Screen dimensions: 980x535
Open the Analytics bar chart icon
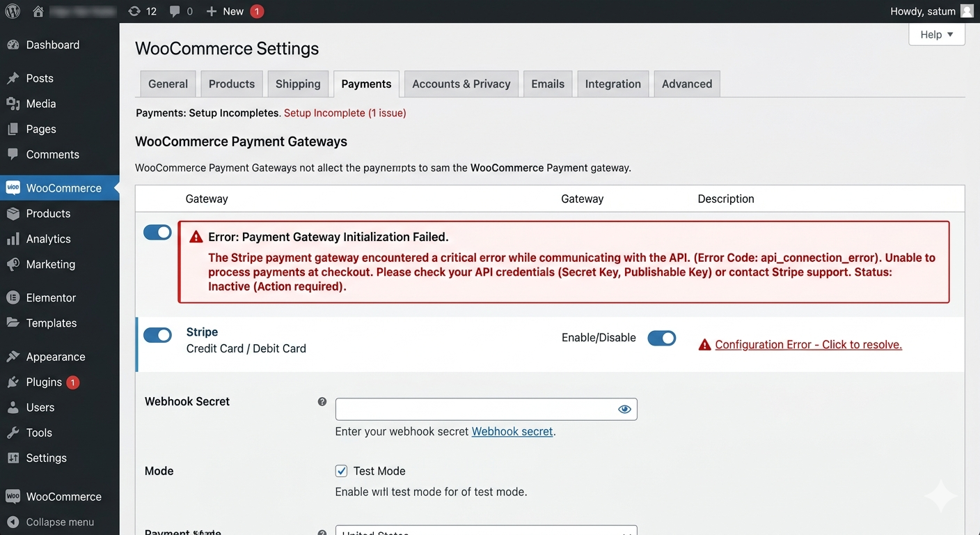[13, 239]
